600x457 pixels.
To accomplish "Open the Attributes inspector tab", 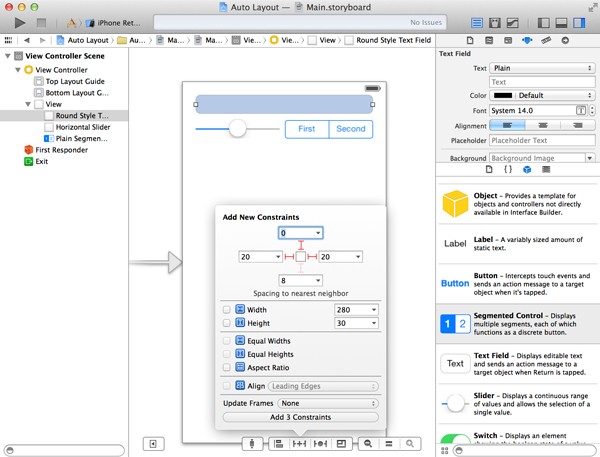I will [x=527, y=40].
